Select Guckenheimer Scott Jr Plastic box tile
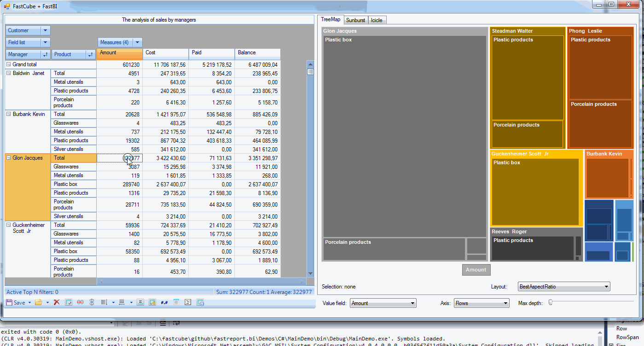The image size is (644, 346). [535, 192]
